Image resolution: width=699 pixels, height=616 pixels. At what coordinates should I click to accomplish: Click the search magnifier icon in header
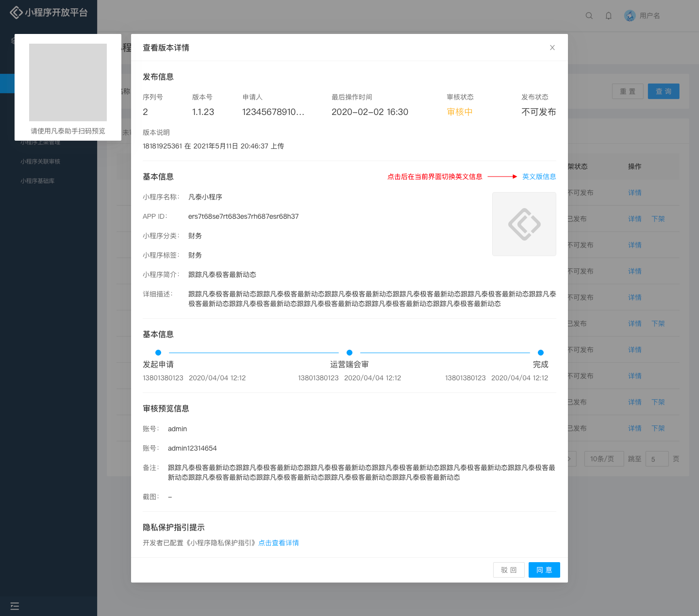tap(589, 16)
